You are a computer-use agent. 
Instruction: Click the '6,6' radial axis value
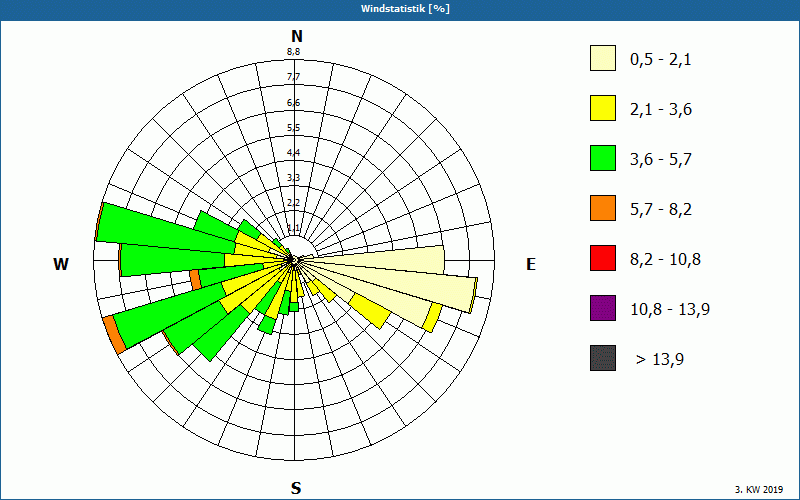point(293,103)
